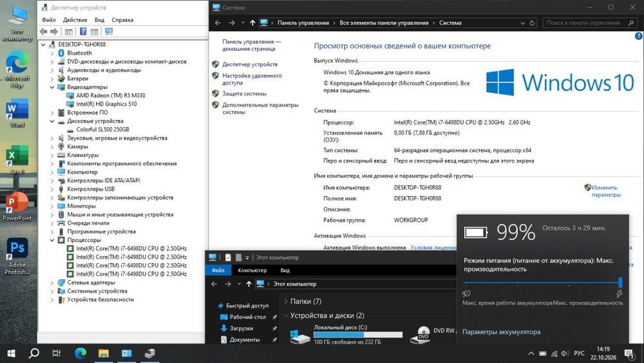
Task: Select Локальный диск (C:) drive
Action: (x=346, y=335)
